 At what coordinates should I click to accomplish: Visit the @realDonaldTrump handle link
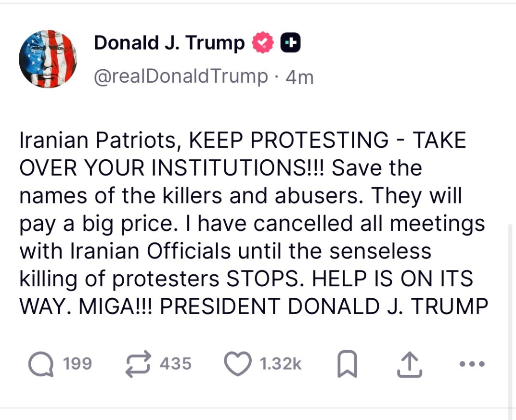[181, 76]
